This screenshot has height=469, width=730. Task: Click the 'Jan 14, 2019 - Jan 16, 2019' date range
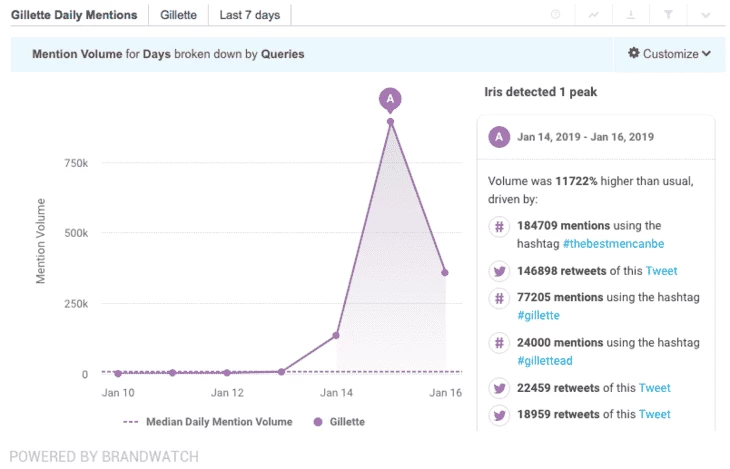tap(585, 137)
